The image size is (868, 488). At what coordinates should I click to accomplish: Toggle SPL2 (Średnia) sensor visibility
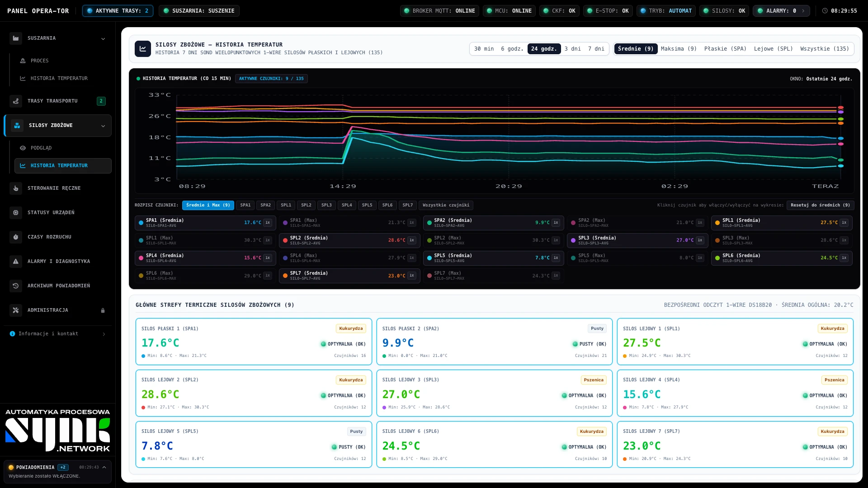[349, 240]
